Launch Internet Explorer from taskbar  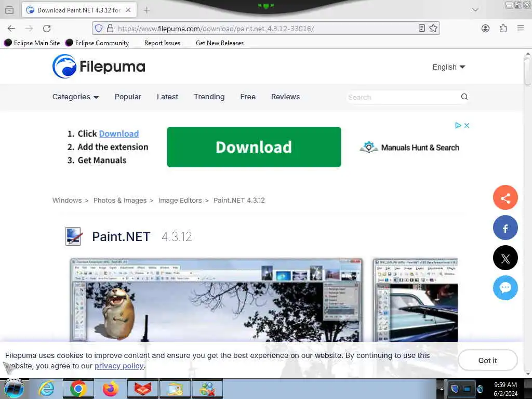pos(46,389)
